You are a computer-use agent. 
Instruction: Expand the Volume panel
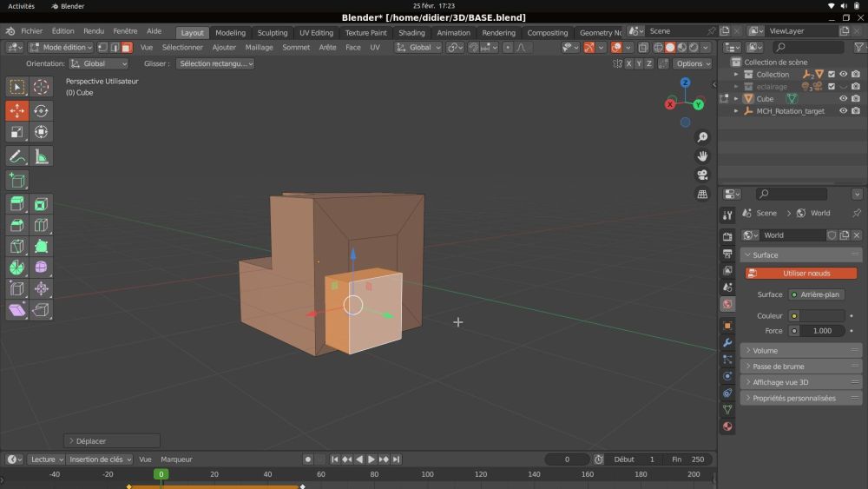point(801,351)
